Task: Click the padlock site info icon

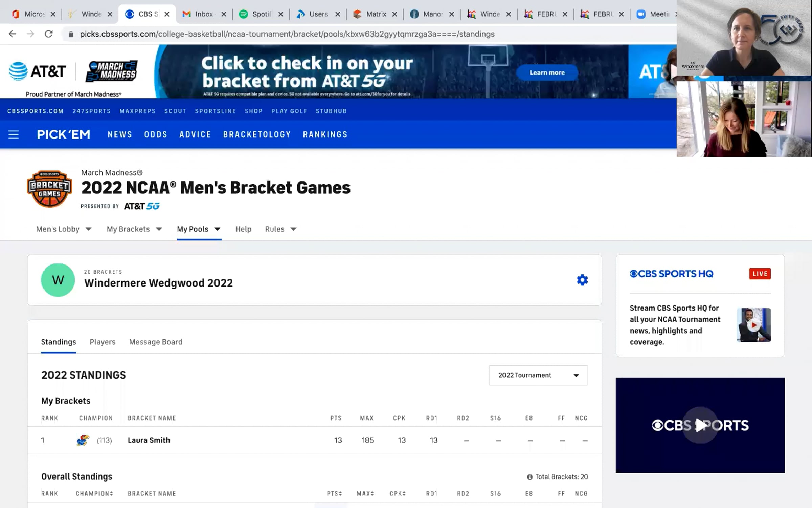Action: click(x=71, y=34)
